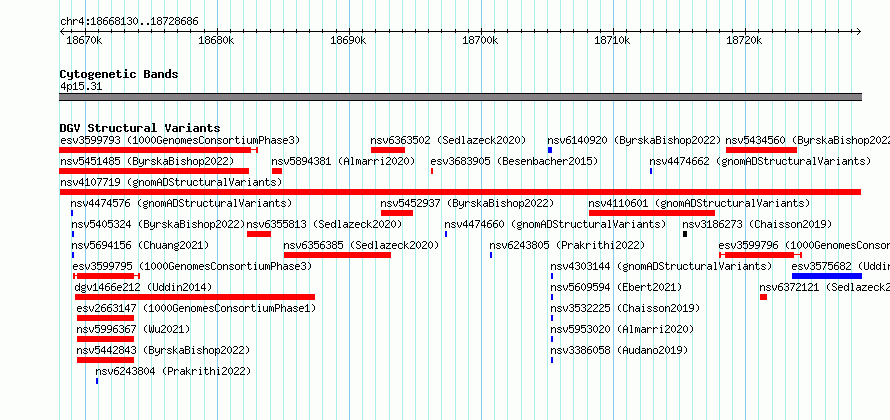Viewport: 890px width, 420px height.
Task: Click red nsv6363502 variant bar
Action: [x=388, y=150]
